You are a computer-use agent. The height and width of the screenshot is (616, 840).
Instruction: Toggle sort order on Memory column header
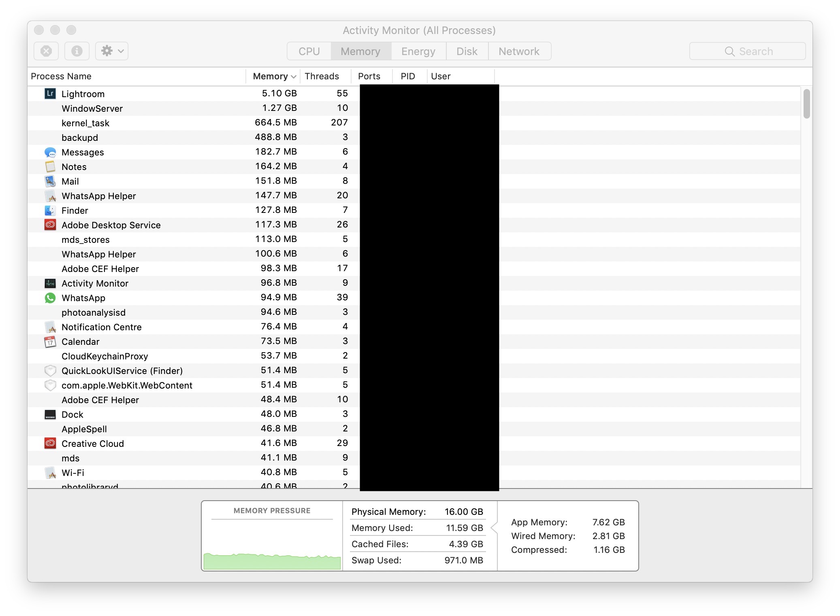274,76
